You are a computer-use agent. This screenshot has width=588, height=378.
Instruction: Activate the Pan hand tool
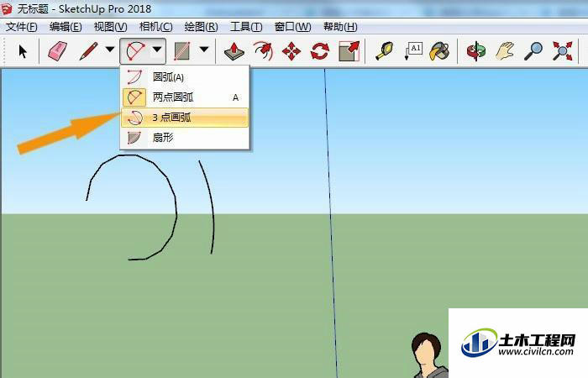point(505,51)
